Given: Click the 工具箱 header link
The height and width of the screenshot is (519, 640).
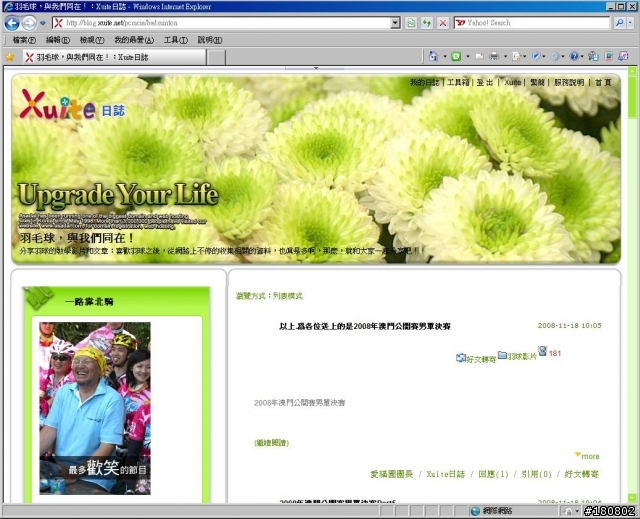Looking at the screenshot, I should tap(458, 83).
